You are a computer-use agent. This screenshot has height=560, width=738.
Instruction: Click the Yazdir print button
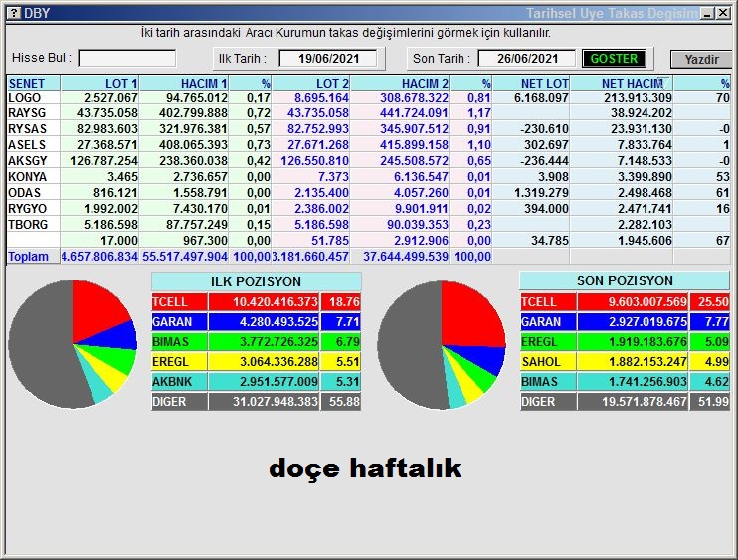pos(701,60)
